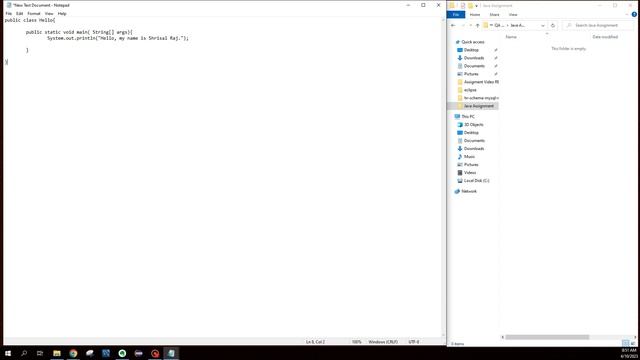Image resolution: width=640 pixels, height=360 pixels.
Task: Switch to the Home tab in File Explorer
Action: coord(475,15)
